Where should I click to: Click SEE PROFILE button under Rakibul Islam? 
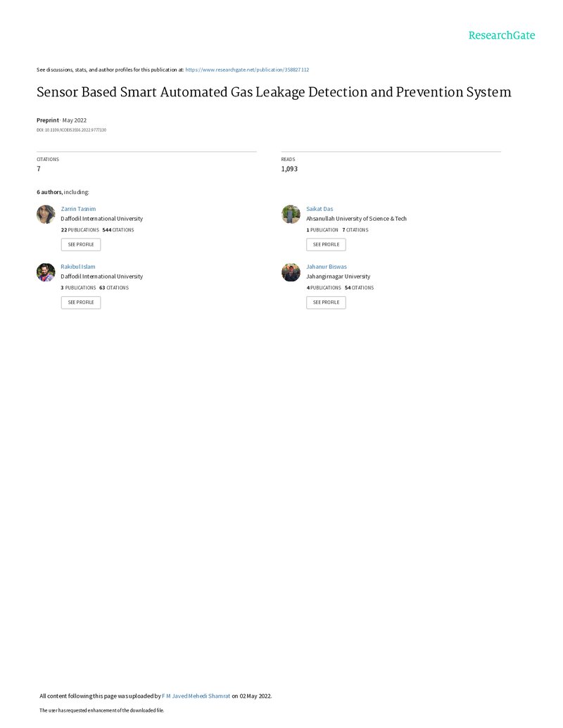[81, 302]
